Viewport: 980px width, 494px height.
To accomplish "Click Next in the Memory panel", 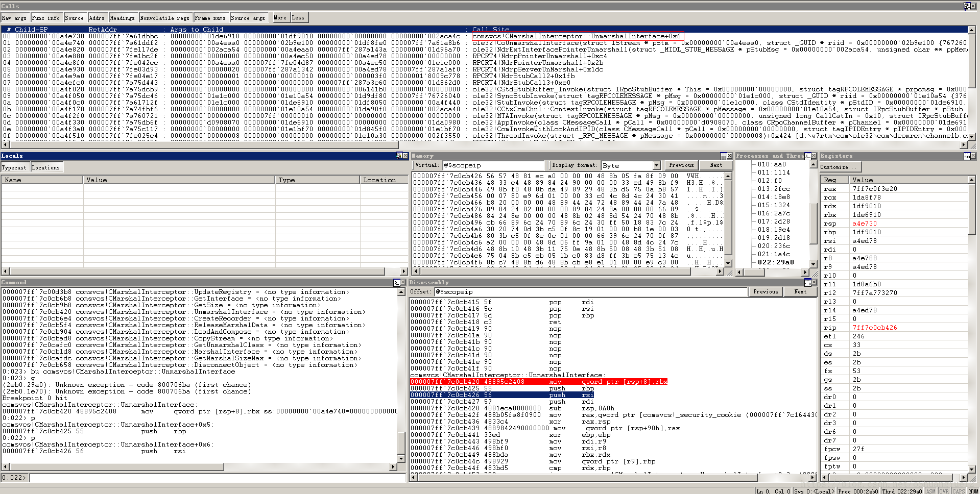I will [x=716, y=165].
